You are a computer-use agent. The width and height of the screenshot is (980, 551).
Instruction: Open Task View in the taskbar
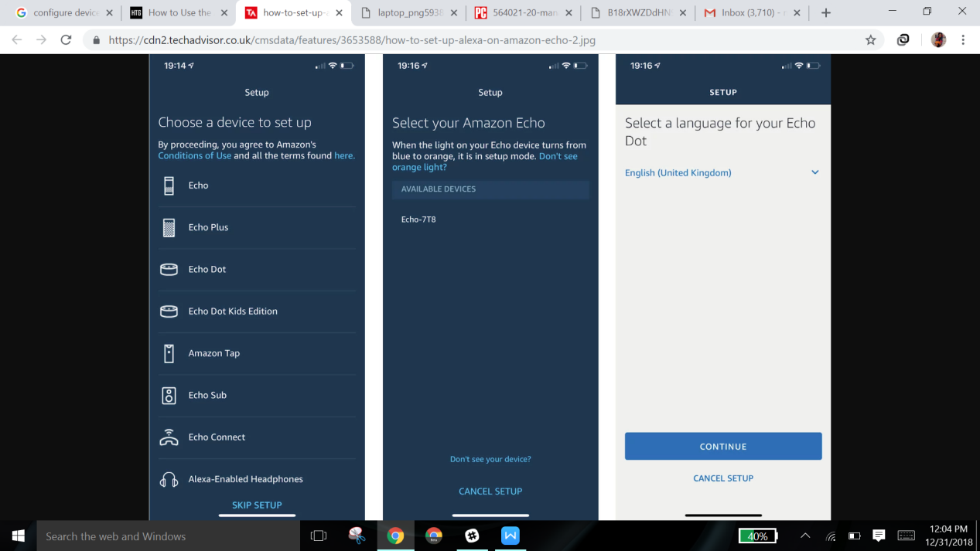point(318,536)
